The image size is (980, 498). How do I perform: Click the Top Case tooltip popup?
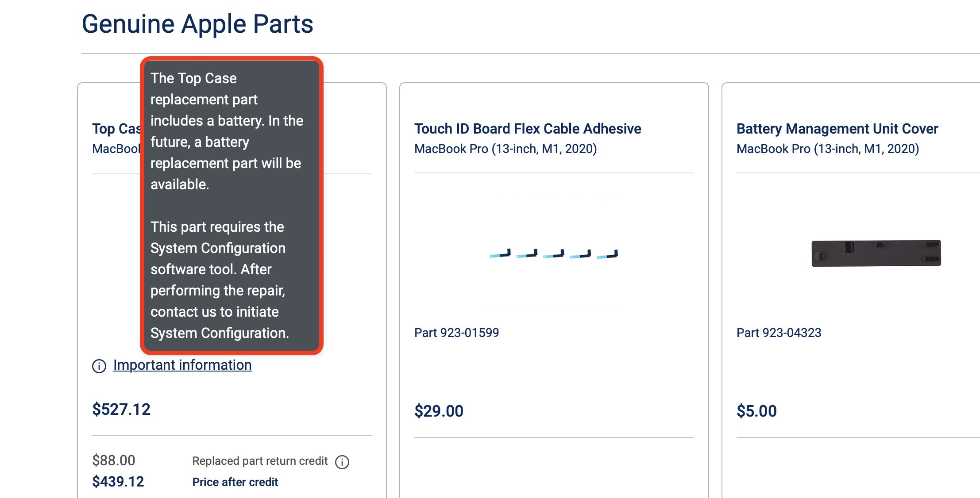[x=231, y=206]
